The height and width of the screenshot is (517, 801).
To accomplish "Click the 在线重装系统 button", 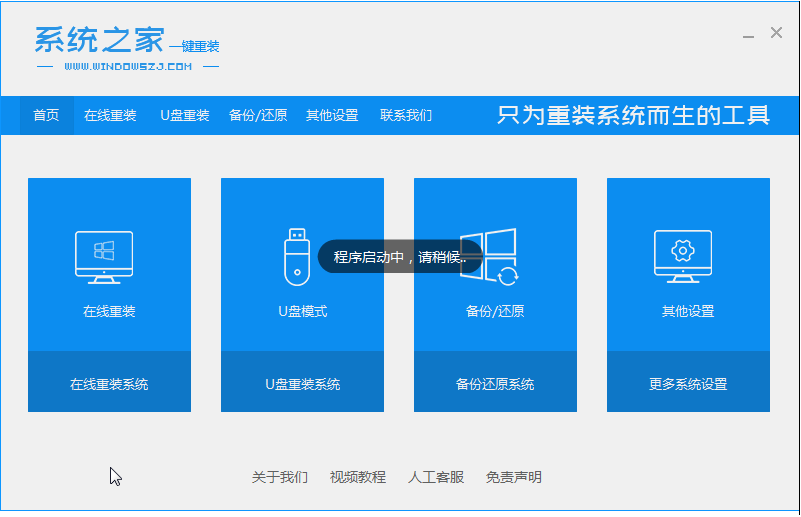I will [x=109, y=382].
